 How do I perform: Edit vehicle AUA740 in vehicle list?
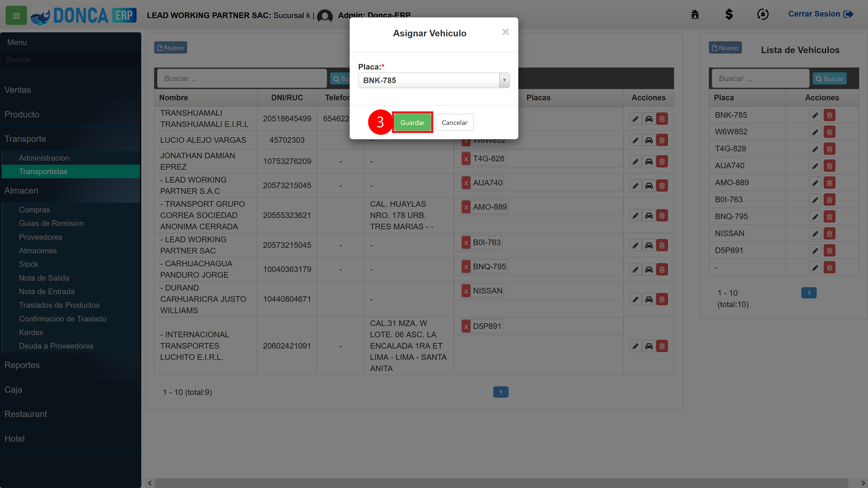[815, 166]
